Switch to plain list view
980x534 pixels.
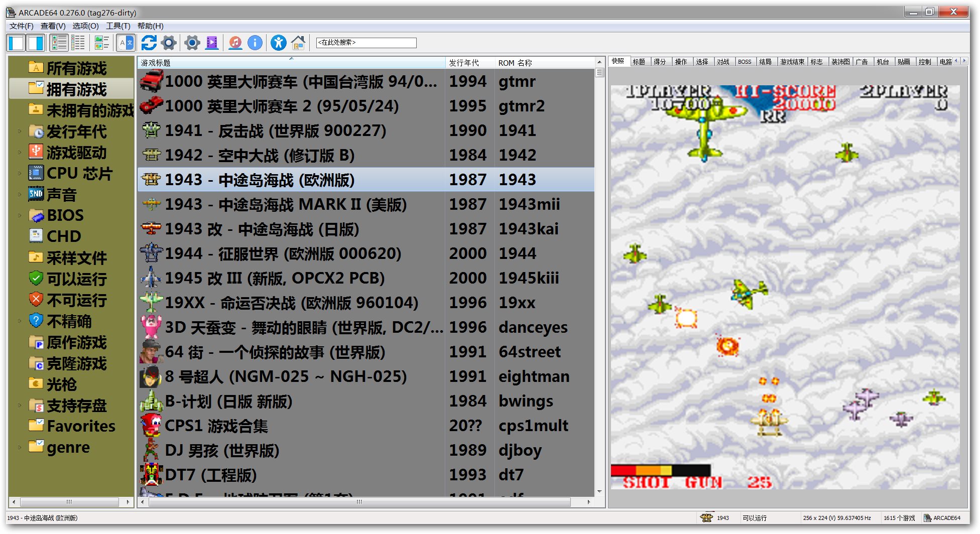click(78, 43)
